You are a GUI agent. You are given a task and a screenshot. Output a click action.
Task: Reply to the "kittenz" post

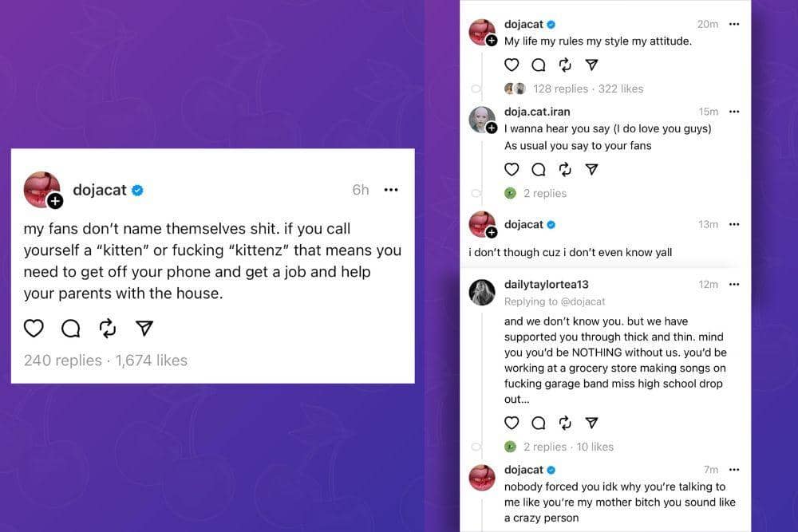70,329
